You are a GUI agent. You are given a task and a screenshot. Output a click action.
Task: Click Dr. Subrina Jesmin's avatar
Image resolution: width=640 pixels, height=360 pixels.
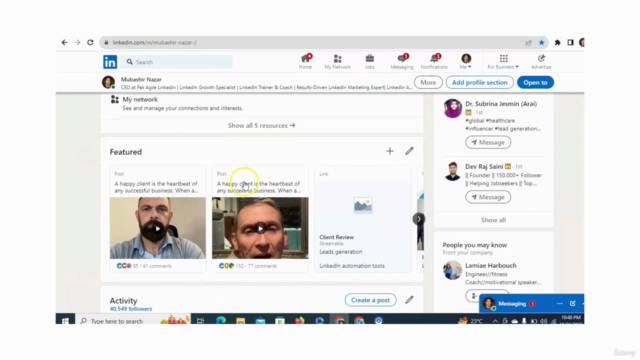coord(453,108)
